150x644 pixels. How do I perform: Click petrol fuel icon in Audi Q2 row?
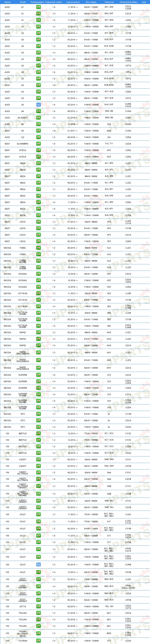point(38,137)
